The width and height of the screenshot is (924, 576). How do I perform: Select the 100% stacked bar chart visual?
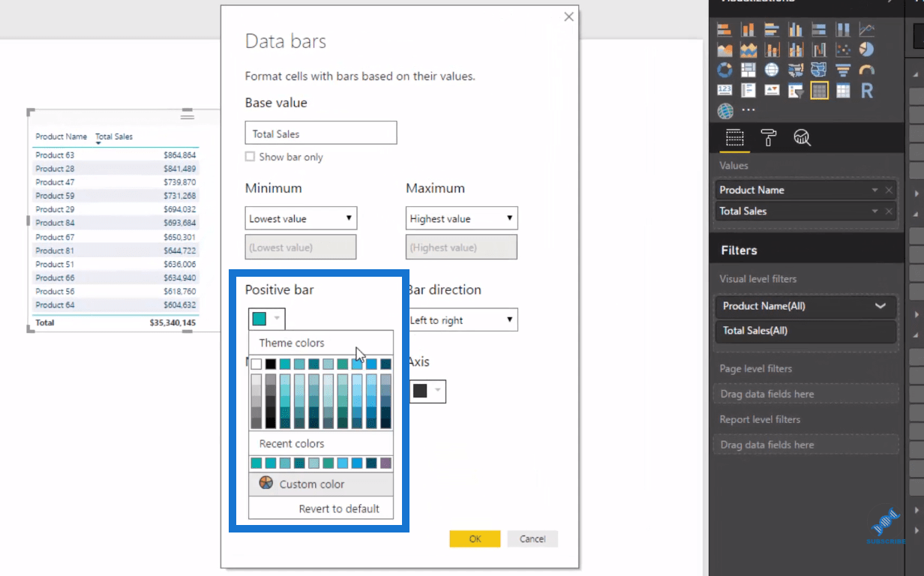pyautogui.click(x=820, y=30)
